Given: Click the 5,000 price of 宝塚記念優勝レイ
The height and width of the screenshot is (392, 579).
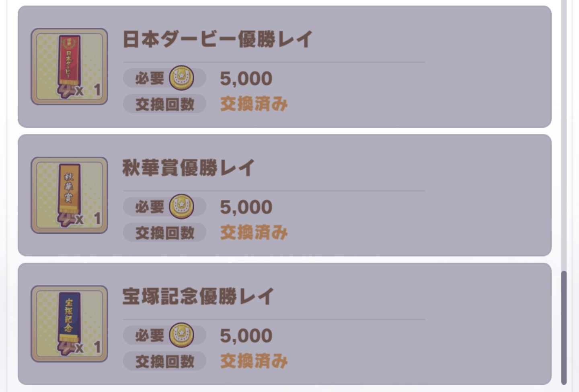Looking at the screenshot, I should click(246, 336).
